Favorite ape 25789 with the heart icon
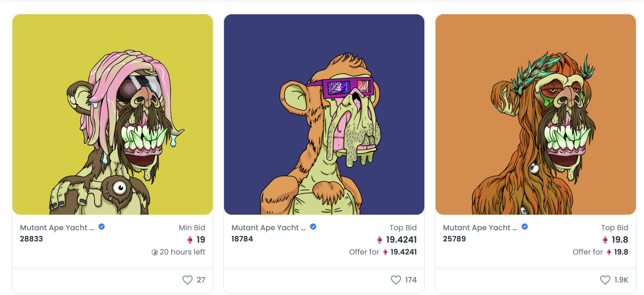 click(605, 280)
